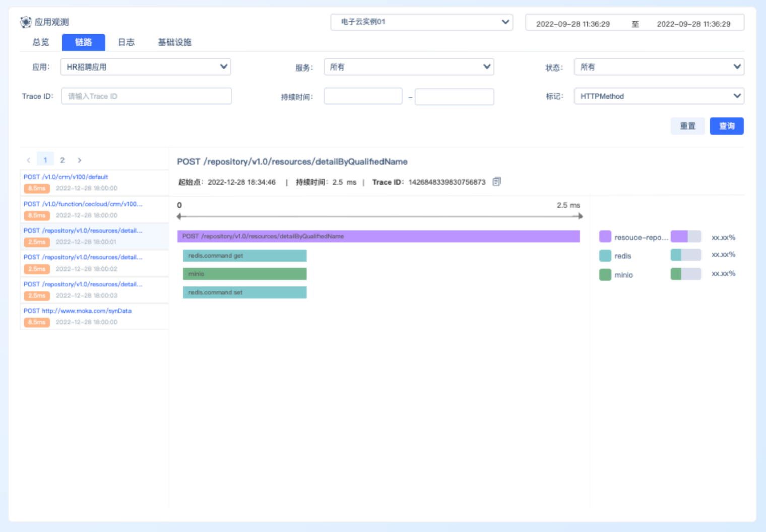Select the green minio span bar
Image resolution: width=766 pixels, height=532 pixels.
[x=245, y=274]
